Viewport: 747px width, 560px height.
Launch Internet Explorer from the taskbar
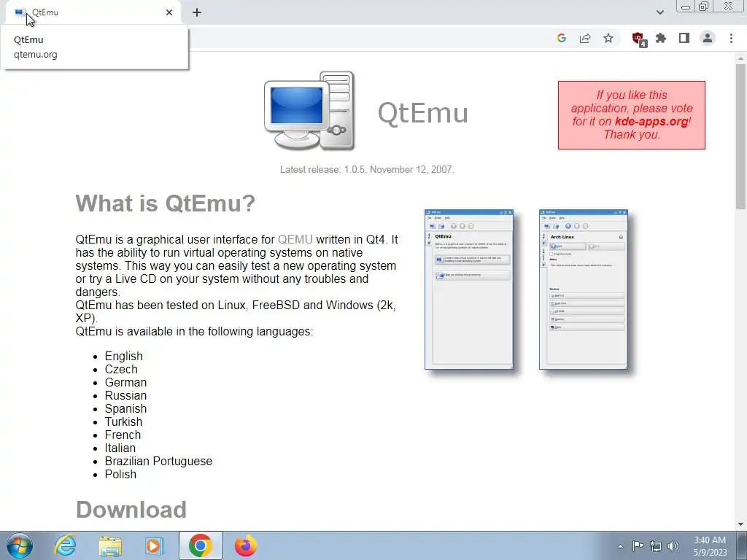(65, 545)
